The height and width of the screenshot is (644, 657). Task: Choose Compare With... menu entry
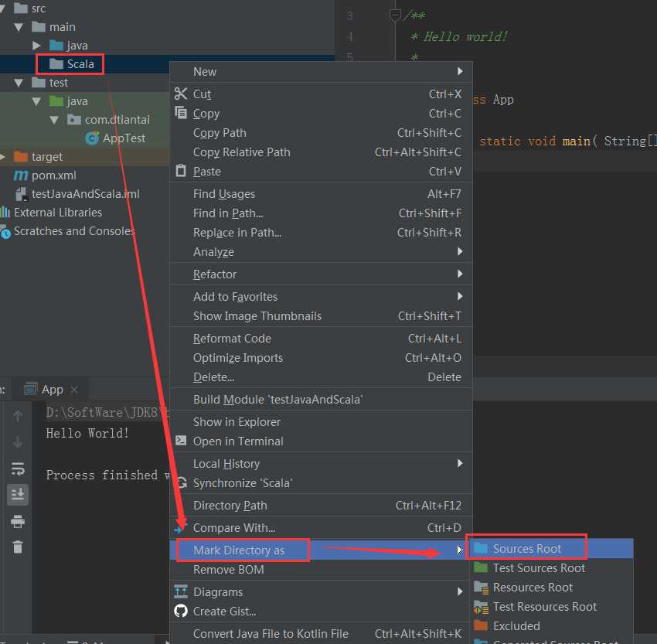[321, 527]
